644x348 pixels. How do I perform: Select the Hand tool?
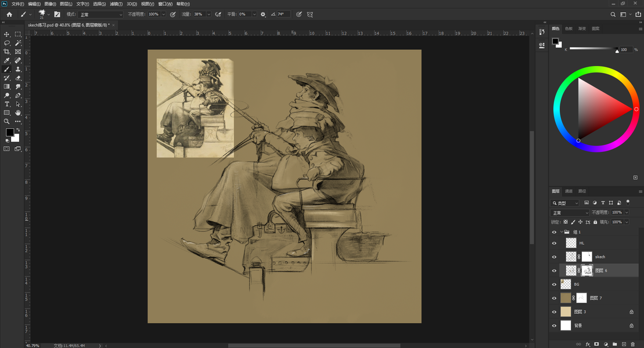(17, 113)
